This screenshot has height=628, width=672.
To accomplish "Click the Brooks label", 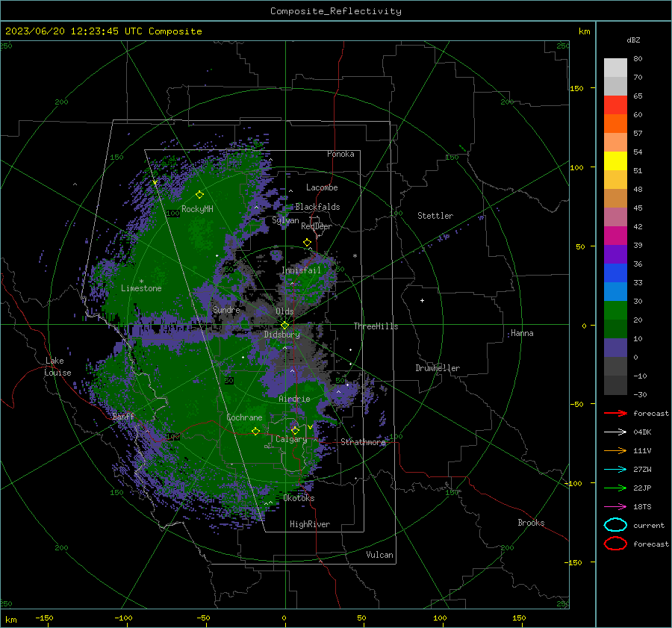I will coord(531,523).
